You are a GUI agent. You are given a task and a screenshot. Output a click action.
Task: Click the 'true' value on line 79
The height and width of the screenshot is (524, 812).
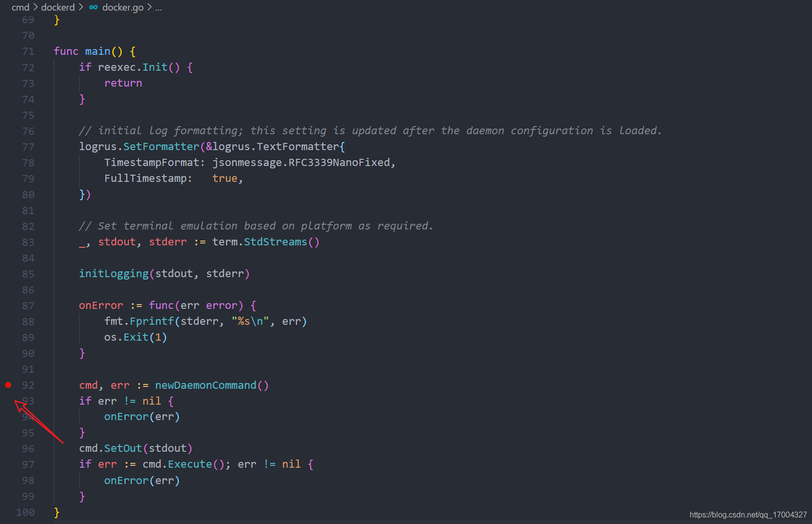tap(225, 179)
